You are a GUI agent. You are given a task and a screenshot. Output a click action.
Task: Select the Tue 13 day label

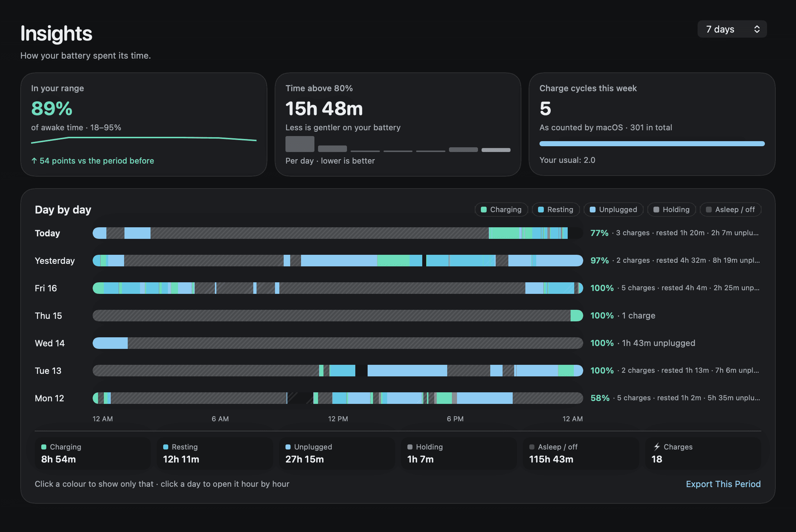click(x=48, y=371)
